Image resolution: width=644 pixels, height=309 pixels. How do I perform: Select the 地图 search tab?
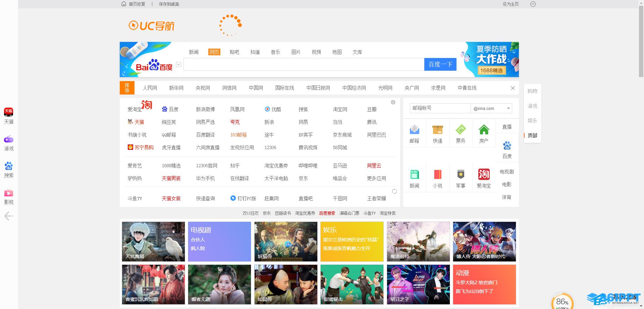(337, 52)
